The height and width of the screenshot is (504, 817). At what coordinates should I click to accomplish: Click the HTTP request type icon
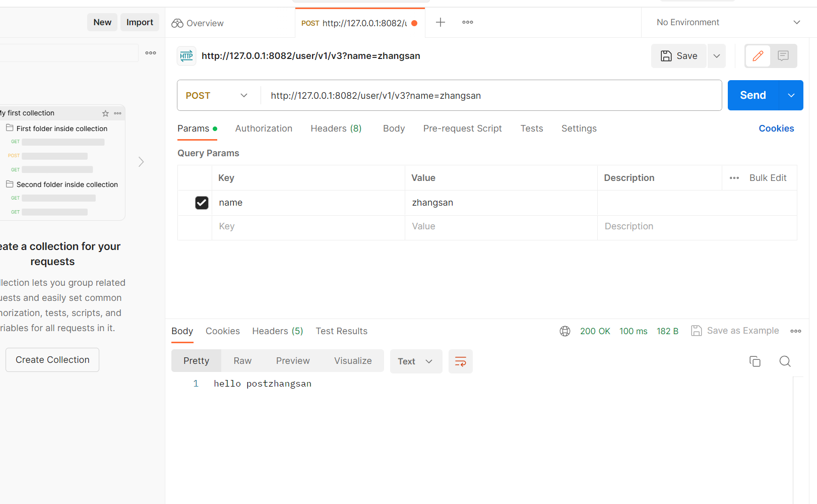186,56
